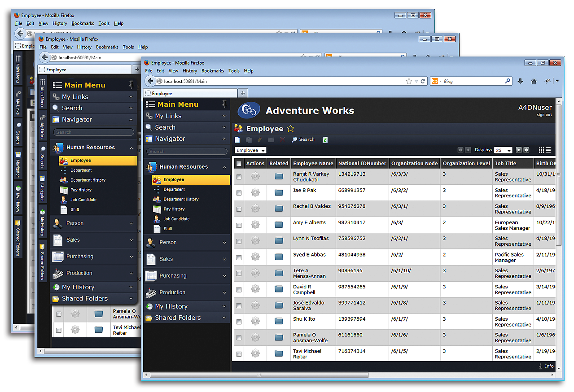Click the Firefox home icon in front window

pyautogui.click(x=534, y=81)
